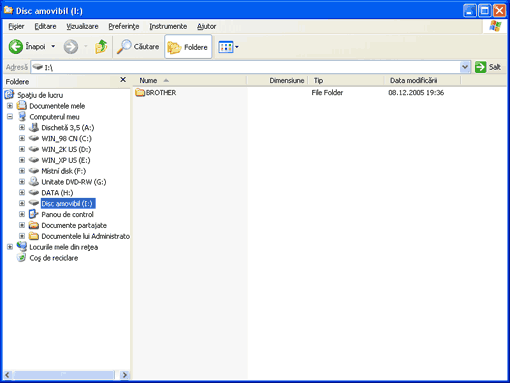Expand the Disc amovibil (I:) node
510x383 pixels.
[x=22, y=204]
